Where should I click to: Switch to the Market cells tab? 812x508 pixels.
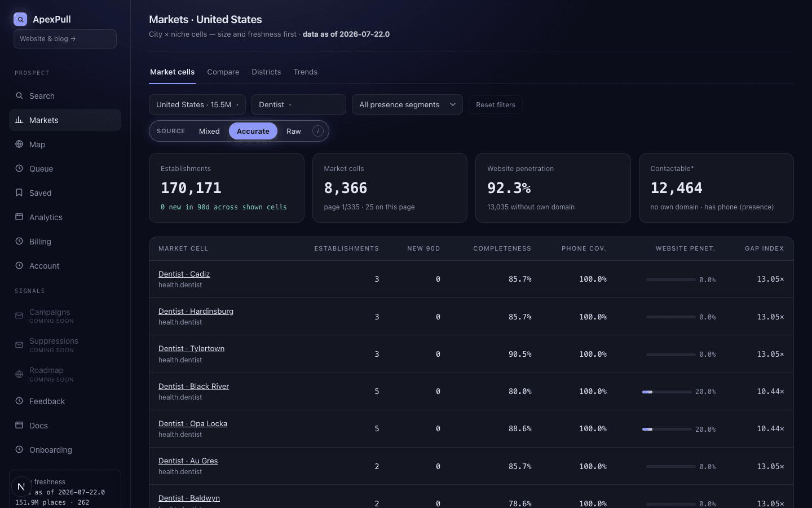pyautogui.click(x=172, y=72)
